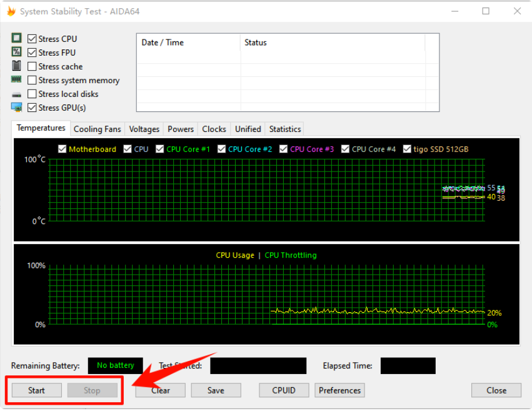Click the FPU percent icon
The width and height of the screenshot is (532, 411).
click(16, 52)
